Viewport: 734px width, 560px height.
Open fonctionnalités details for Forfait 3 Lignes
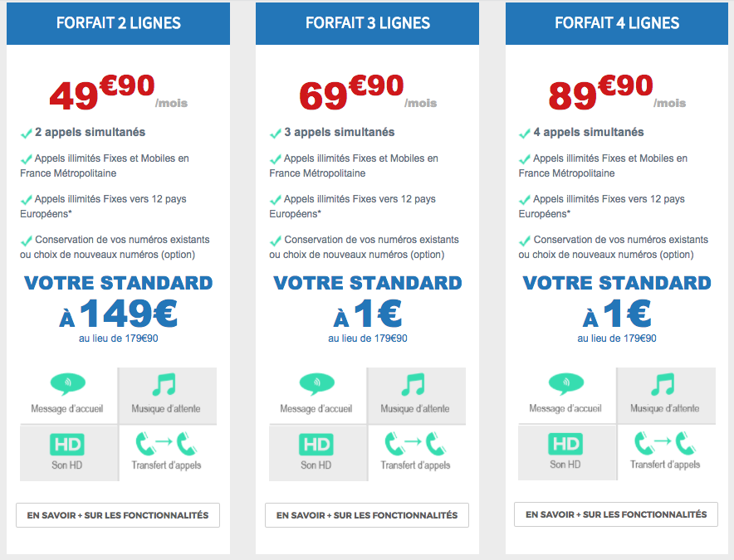coord(367,515)
